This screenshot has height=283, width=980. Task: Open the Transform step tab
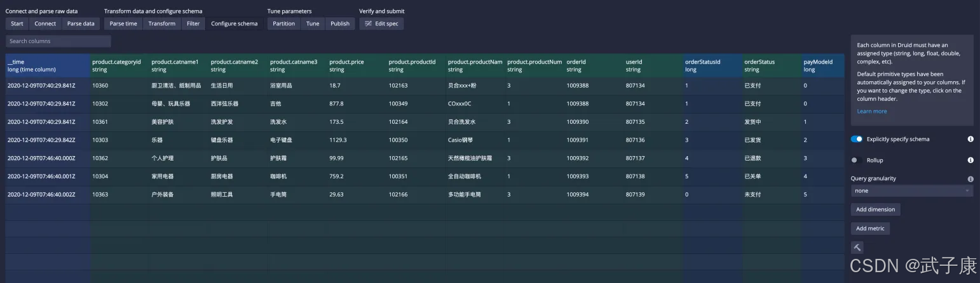[x=162, y=23]
